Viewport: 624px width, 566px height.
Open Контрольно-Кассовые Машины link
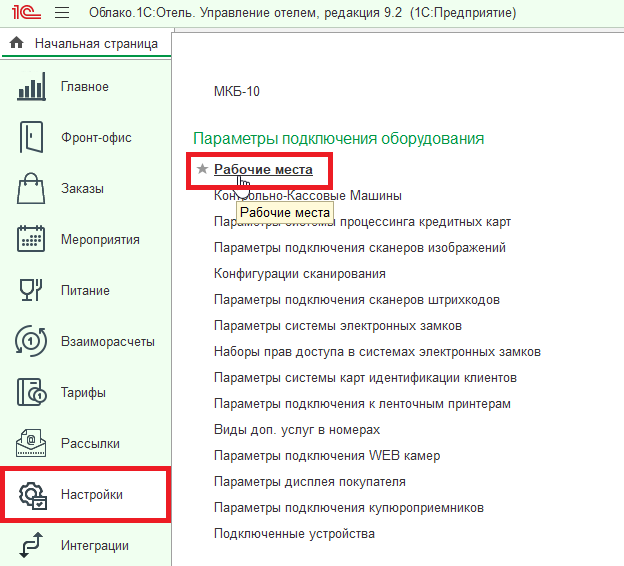pyautogui.click(x=308, y=195)
